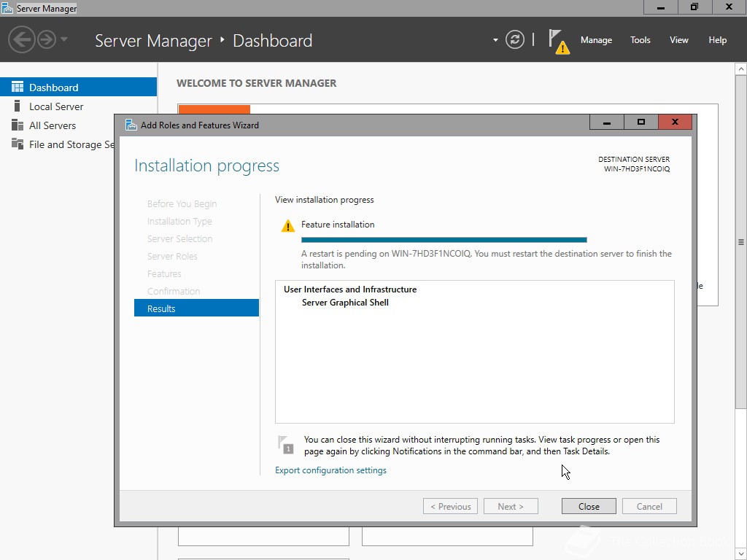Screen dimensions: 747x560
Task: Click the Server Graphical Shell entry
Action: point(345,303)
